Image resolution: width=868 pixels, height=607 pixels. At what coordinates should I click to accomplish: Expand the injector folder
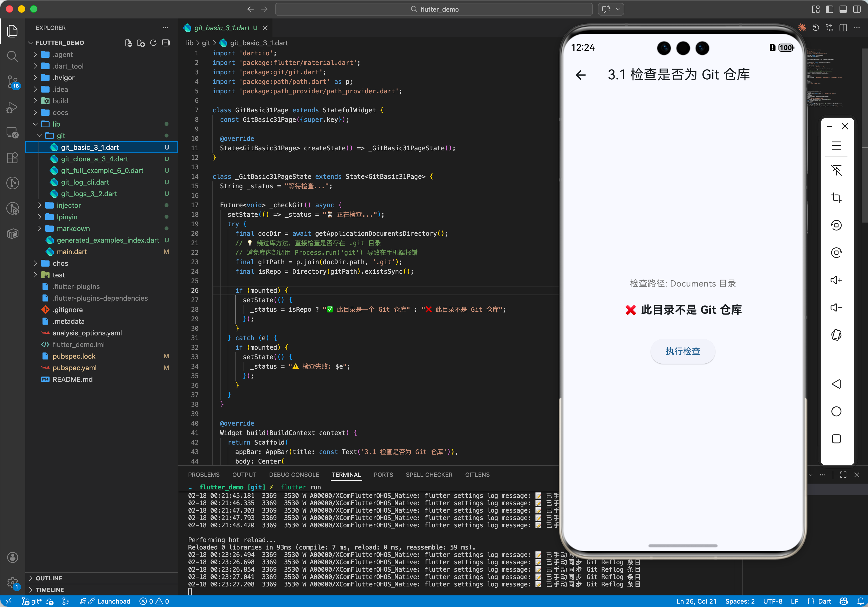(69, 205)
